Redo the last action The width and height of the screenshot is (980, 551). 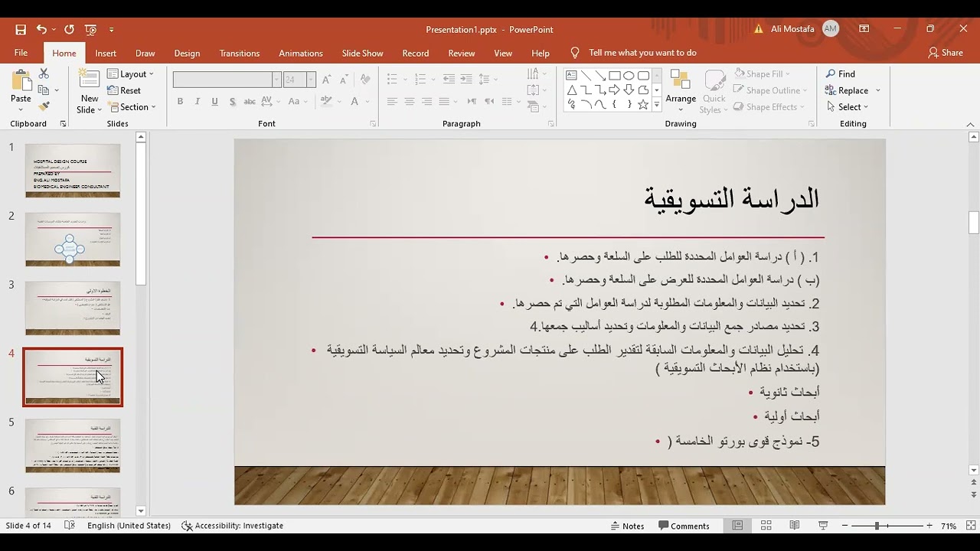69,30
